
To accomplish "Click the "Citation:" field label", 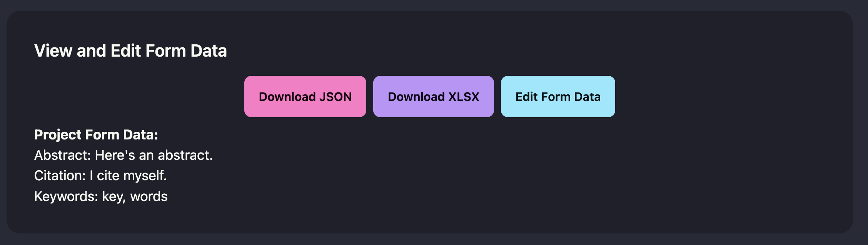I will pyautogui.click(x=60, y=176).
